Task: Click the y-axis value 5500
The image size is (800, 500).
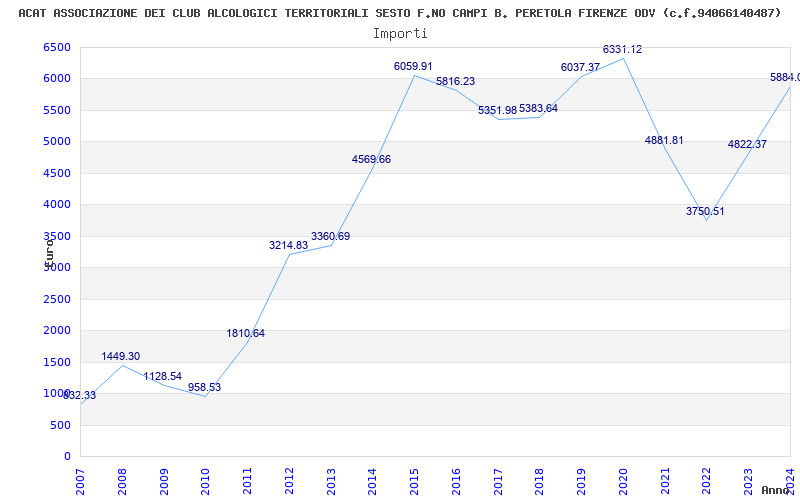Action: [57, 110]
